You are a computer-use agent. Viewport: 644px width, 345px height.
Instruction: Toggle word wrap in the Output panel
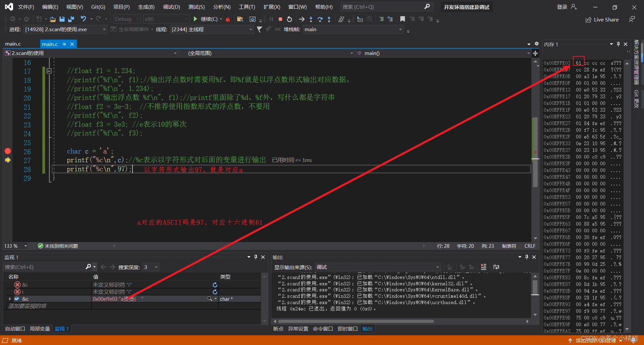496,267
